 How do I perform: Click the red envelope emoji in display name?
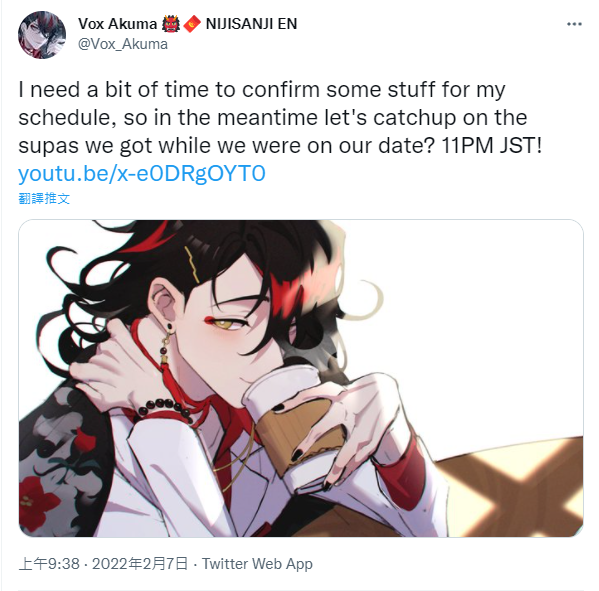click(x=192, y=24)
